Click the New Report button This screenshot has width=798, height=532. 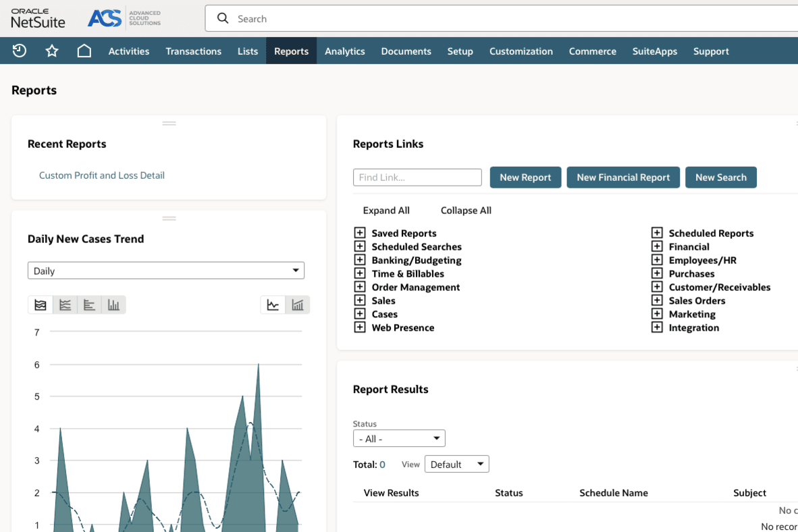coord(525,177)
